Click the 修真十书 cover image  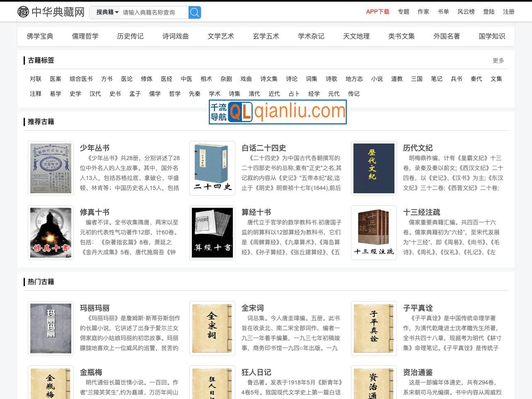click(51, 232)
